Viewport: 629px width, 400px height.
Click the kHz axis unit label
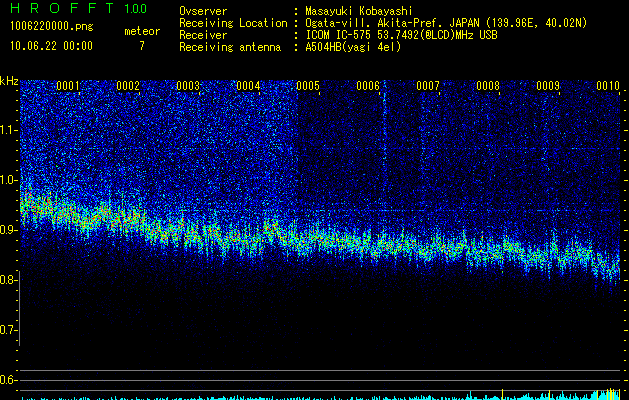click(9, 80)
